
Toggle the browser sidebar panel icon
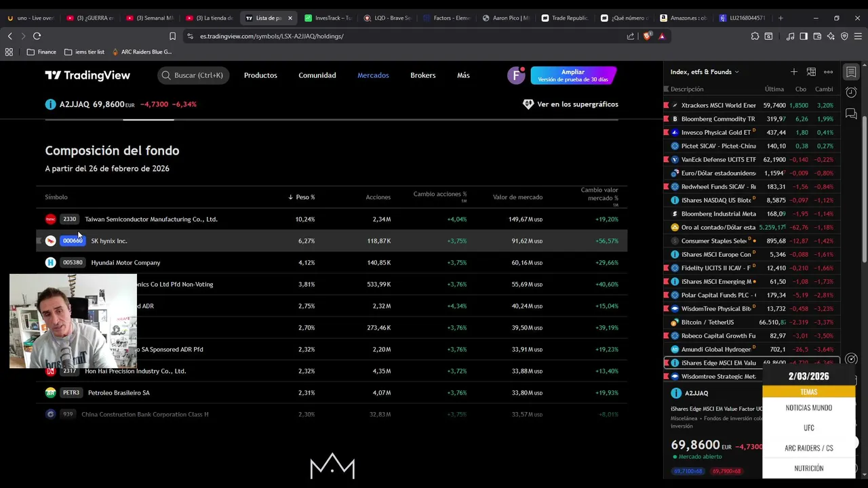[x=804, y=36]
